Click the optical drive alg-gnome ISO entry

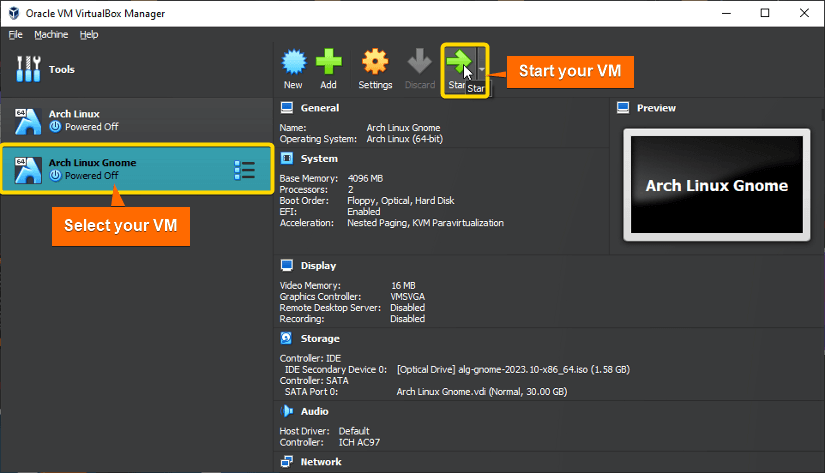513,369
